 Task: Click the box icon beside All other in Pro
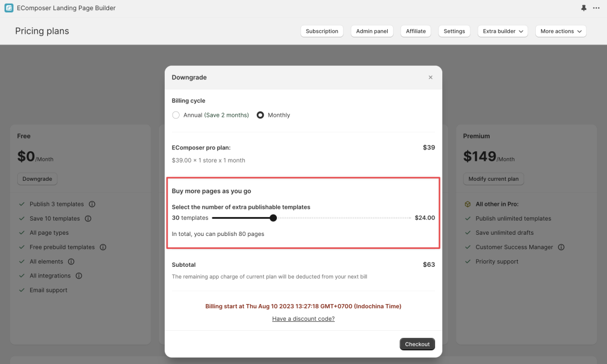tap(468, 204)
